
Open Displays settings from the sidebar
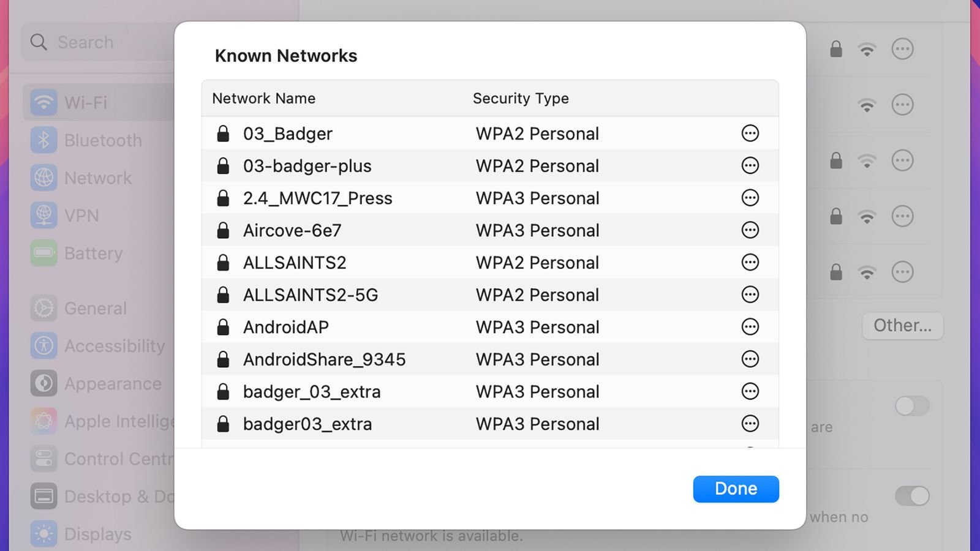[x=97, y=534]
